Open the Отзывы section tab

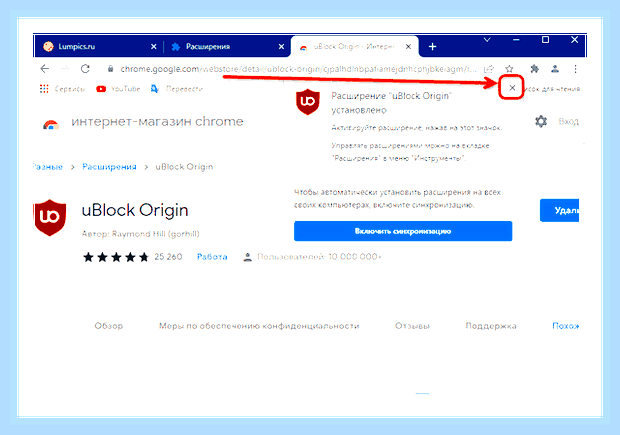tap(412, 326)
